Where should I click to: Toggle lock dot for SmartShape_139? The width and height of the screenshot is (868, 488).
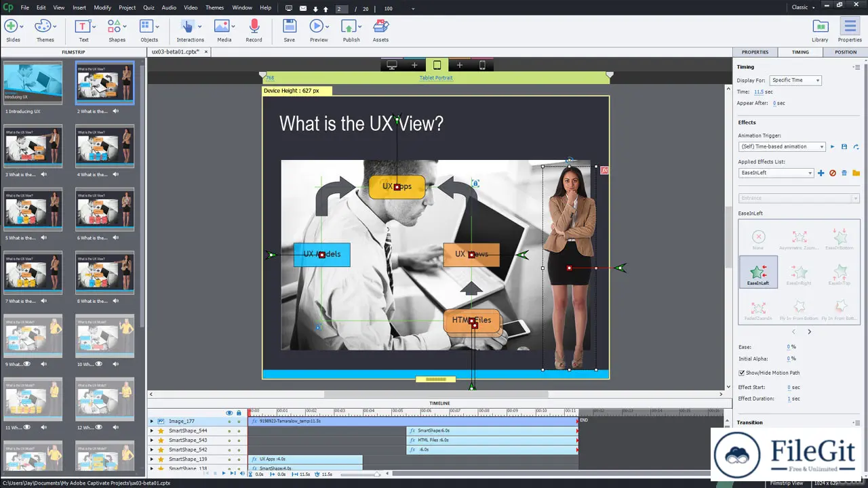(x=239, y=460)
